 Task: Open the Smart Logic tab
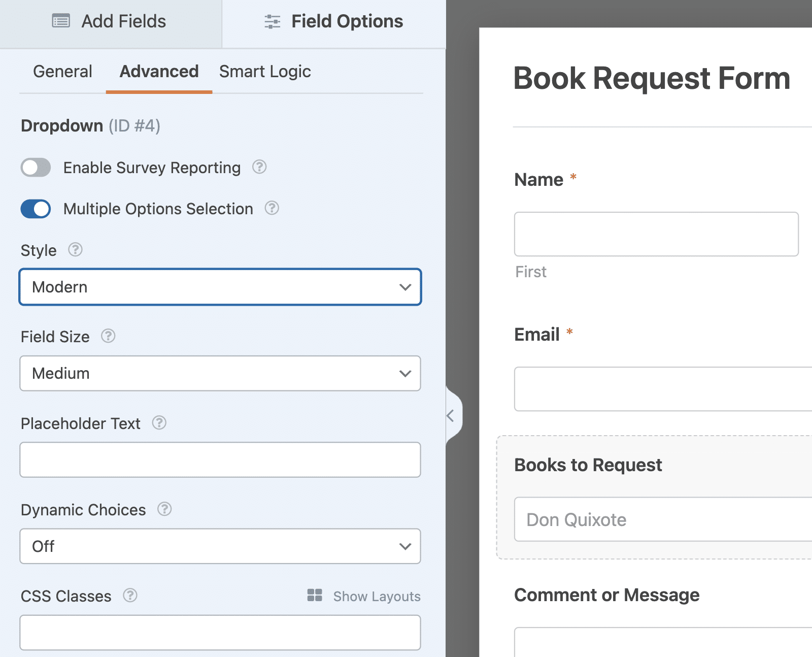point(264,71)
